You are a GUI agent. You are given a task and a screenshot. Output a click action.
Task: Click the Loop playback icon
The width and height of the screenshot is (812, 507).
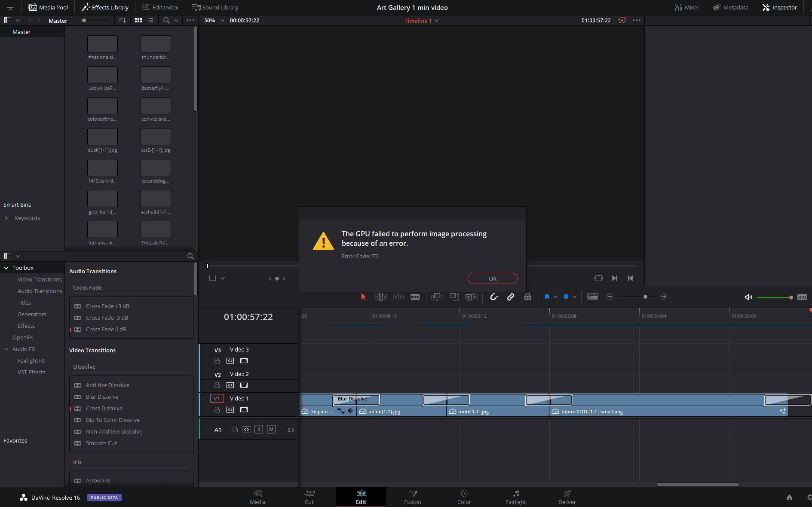[598, 278]
